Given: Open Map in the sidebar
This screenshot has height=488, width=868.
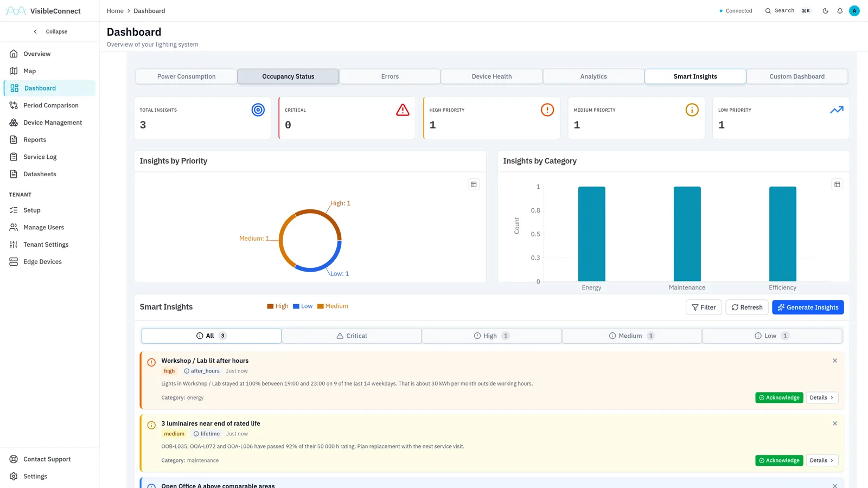Looking at the screenshot, I should coord(49,71).
